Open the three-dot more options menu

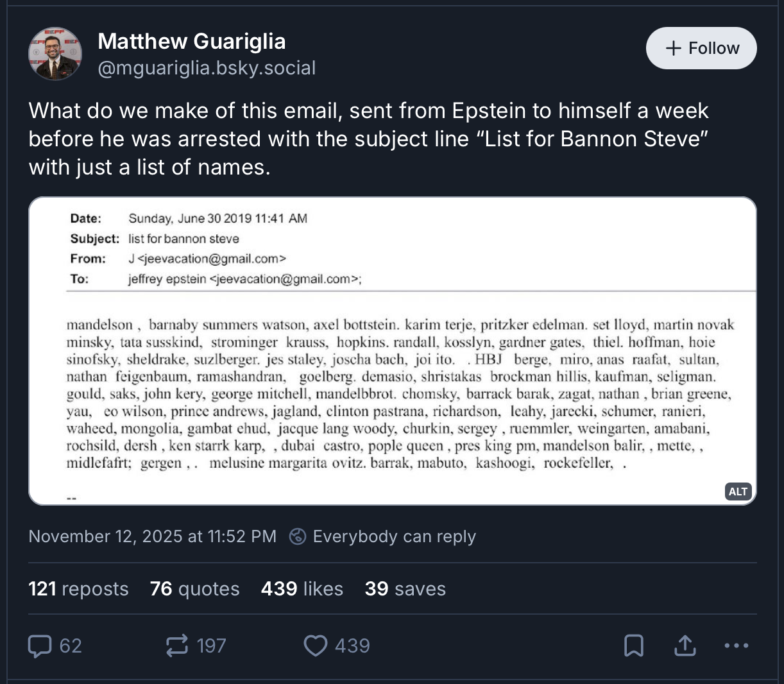(x=736, y=646)
